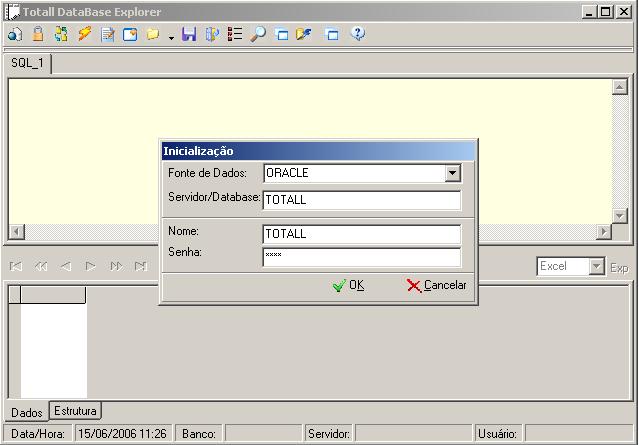
Task: Click the Servidor/Database input field
Action: click(x=362, y=200)
